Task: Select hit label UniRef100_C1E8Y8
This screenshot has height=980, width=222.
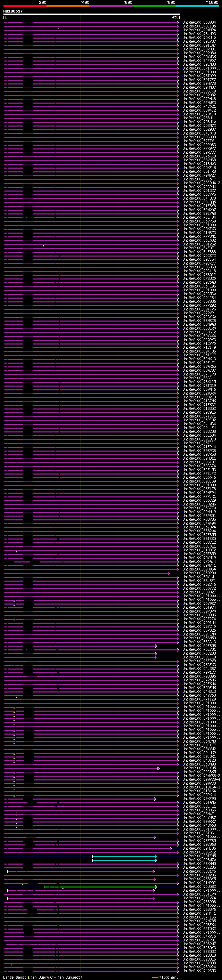Action: pos(199,206)
